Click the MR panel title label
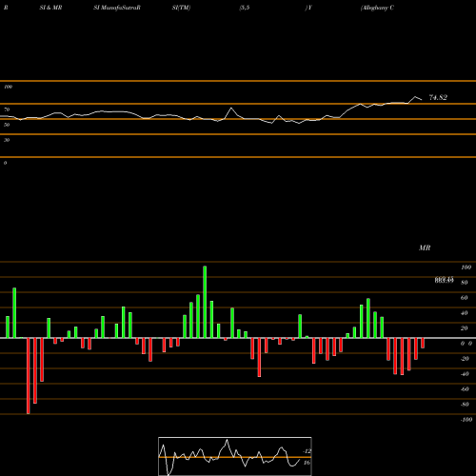This screenshot has height=476, width=476. (425, 248)
